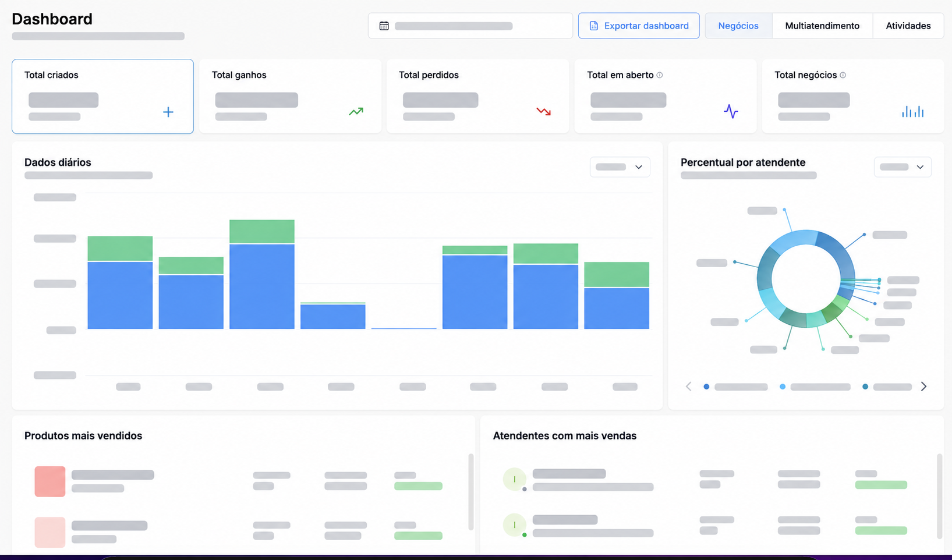Open the Percentual por atendente dropdown
The image size is (952, 560).
tap(903, 167)
